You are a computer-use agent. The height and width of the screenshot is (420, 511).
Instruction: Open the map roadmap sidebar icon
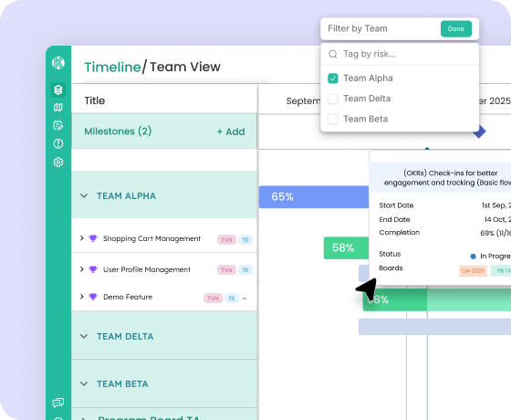pyautogui.click(x=58, y=108)
